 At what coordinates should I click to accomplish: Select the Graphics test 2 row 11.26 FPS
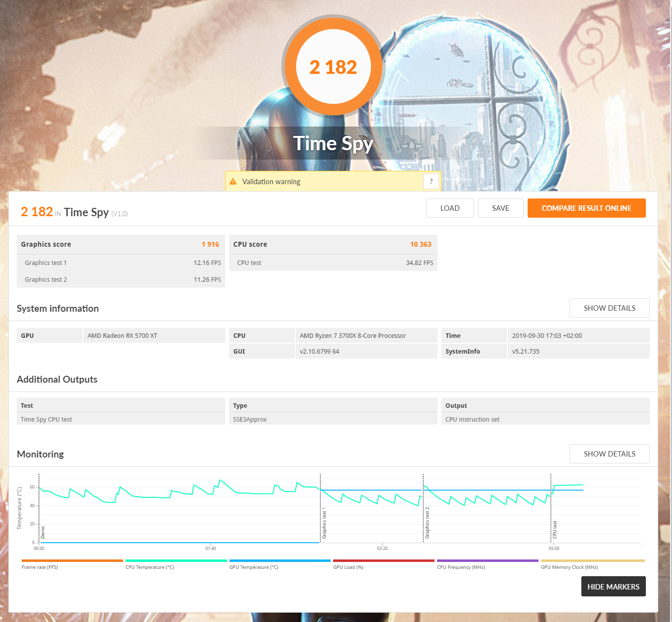tap(121, 279)
